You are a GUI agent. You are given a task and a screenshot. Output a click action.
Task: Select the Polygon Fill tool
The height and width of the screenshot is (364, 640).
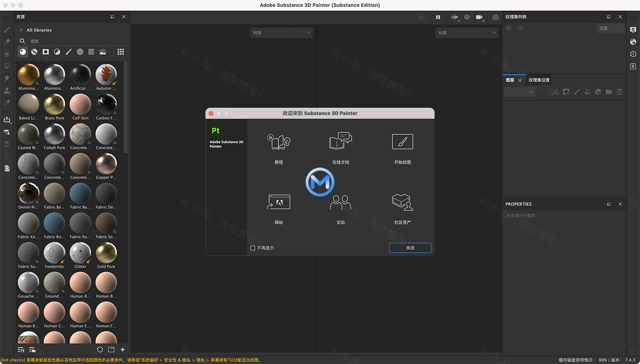(x=7, y=66)
